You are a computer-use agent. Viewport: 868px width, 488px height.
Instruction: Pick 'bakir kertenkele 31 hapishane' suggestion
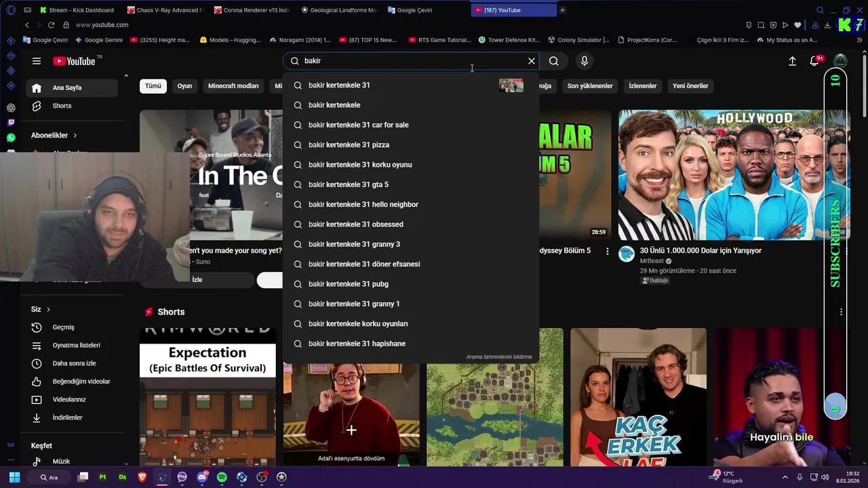tap(411, 344)
